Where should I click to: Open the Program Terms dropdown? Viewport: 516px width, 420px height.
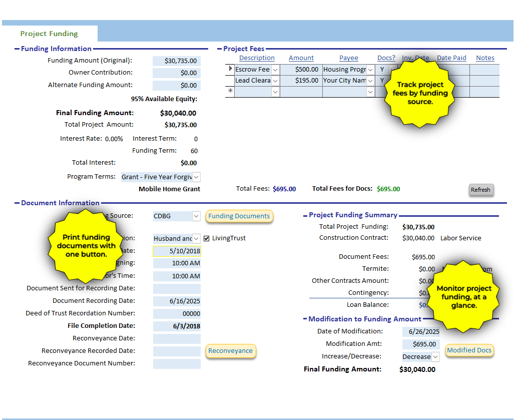click(196, 177)
